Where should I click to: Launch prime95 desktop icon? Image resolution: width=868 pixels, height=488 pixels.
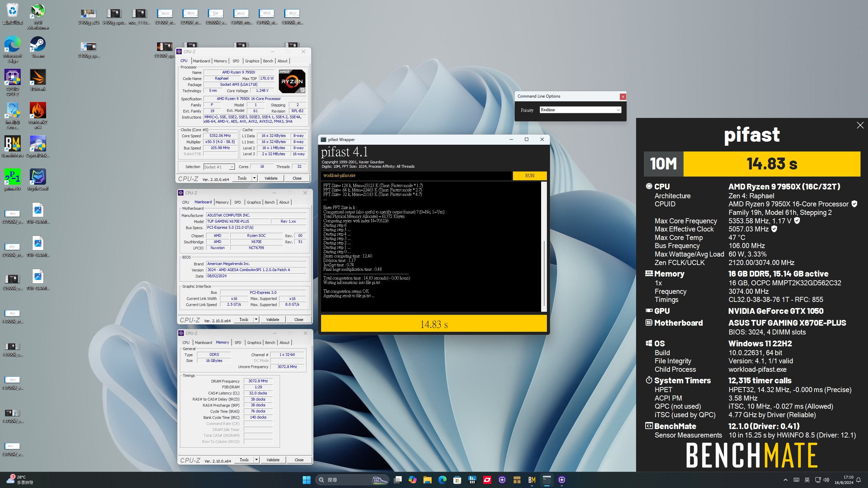tap(13, 180)
